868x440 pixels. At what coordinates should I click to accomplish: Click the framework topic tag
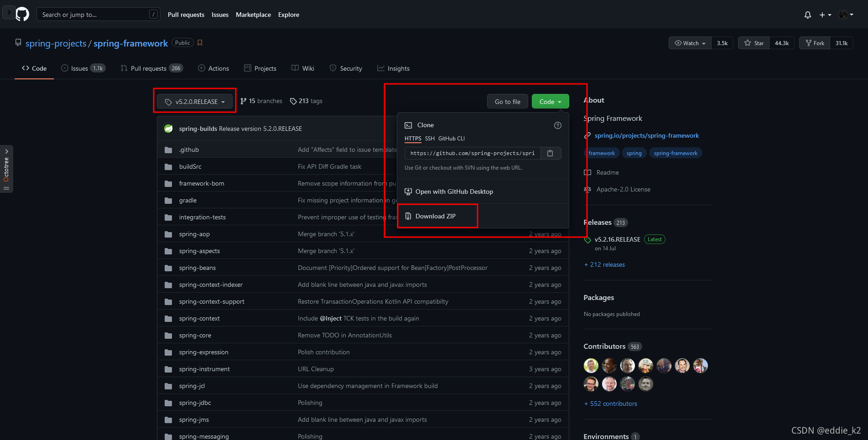pyautogui.click(x=602, y=153)
